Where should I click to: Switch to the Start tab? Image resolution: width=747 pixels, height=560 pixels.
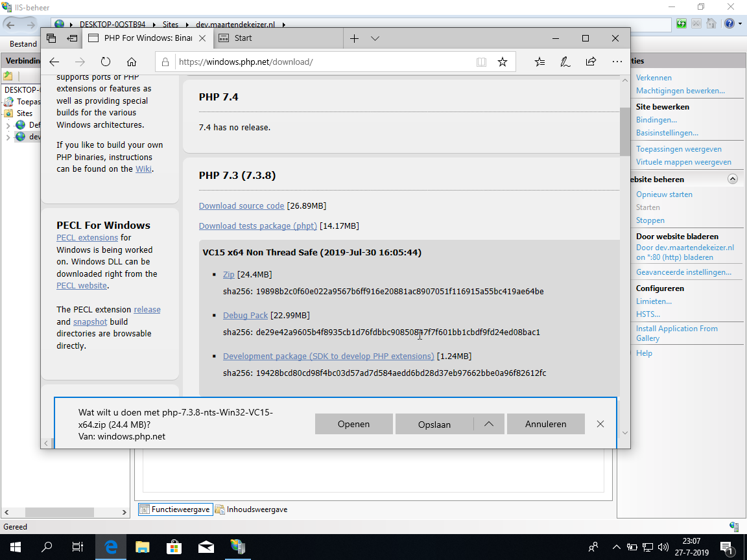278,38
